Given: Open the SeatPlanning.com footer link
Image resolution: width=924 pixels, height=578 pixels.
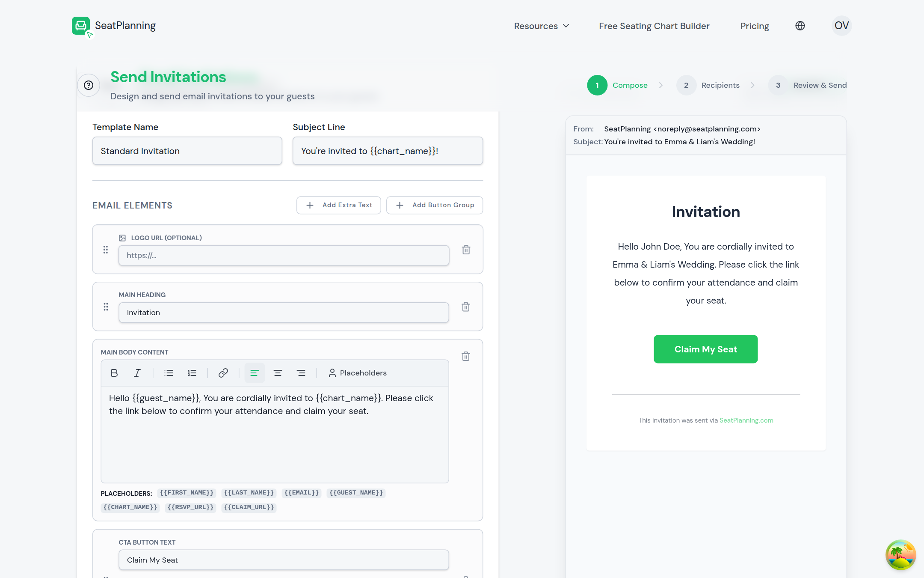Looking at the screenshot, I should [x=746, y=420].
